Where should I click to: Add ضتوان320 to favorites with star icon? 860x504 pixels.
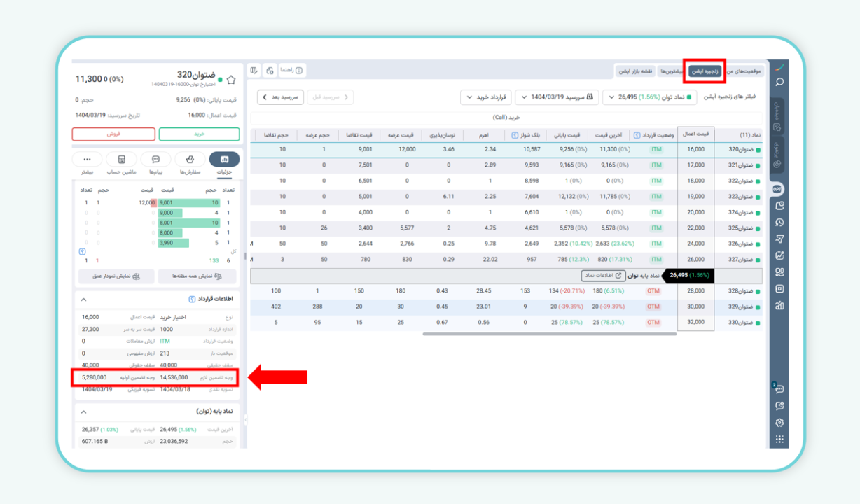click(231, 80)
